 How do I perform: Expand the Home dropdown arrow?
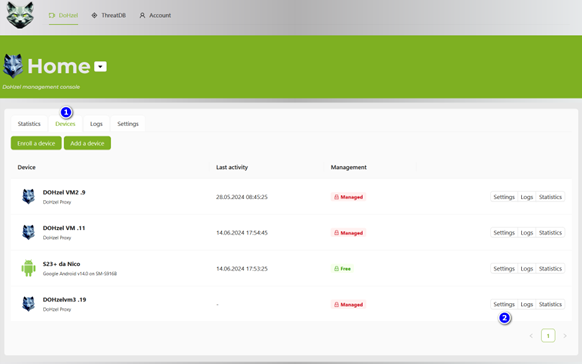(x=100, y=66)
